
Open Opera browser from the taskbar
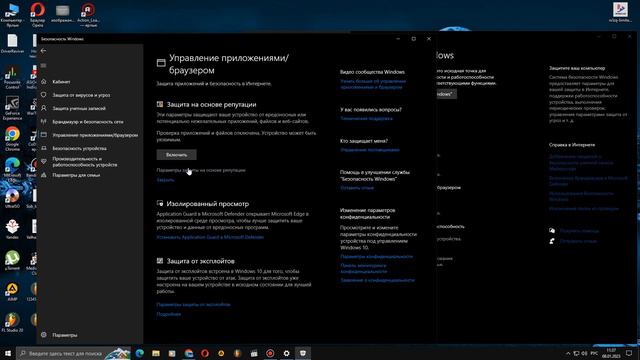point(205,353)
